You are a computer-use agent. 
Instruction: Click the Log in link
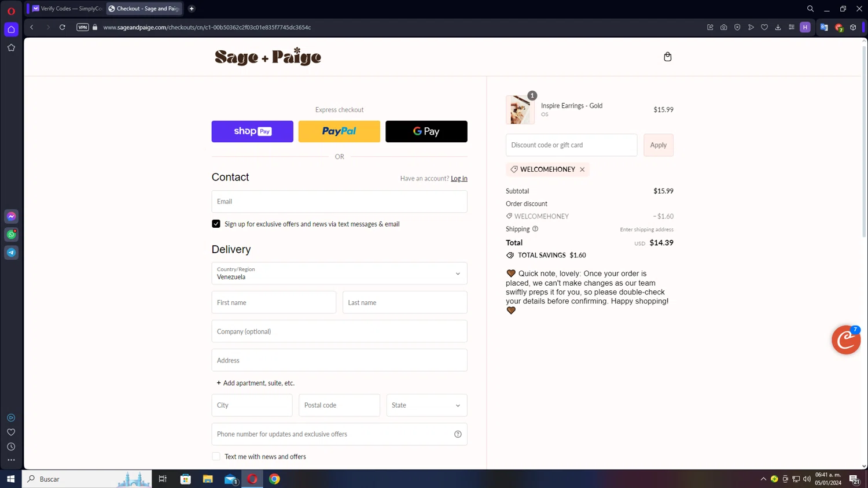[x=459, y=179]
